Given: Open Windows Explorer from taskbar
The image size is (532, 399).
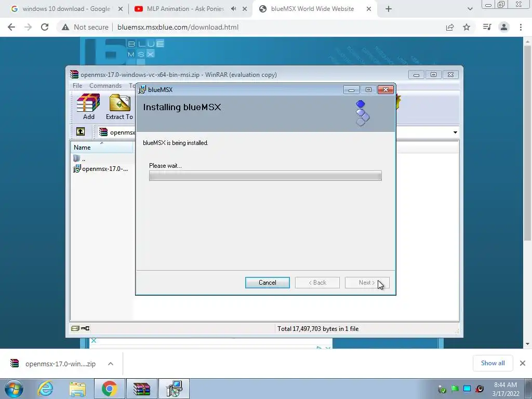Looking at the screenshot, I should 77,389.
